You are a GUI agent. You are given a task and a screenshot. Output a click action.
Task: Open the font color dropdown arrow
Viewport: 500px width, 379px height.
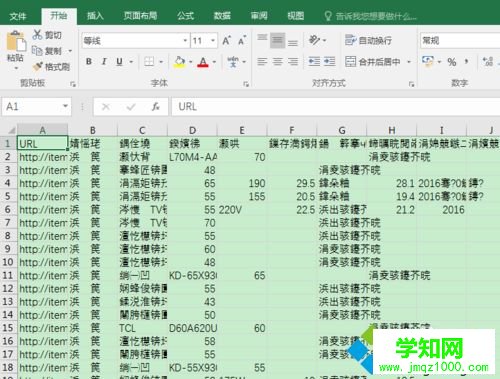click(214, 62)
